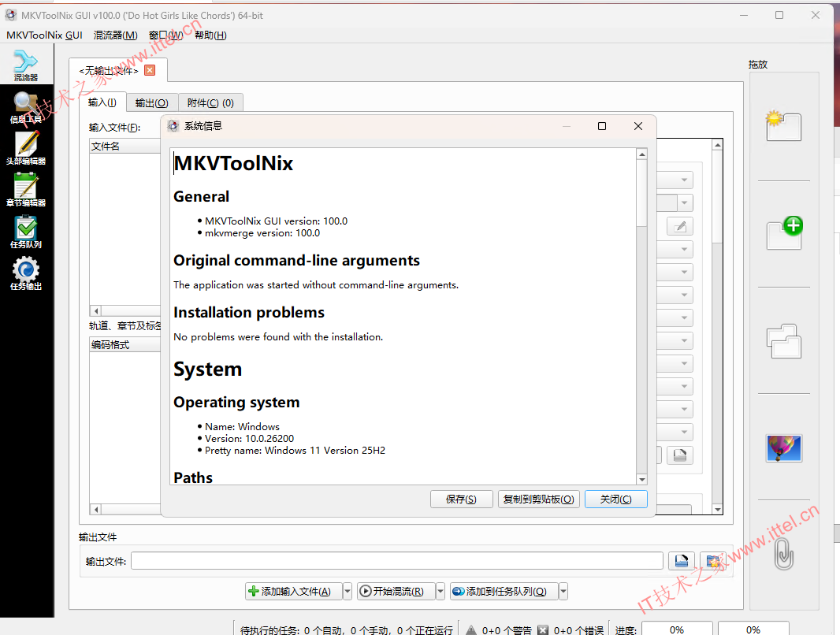840x635 pixels.
Task: Click the 0+0 个警告 status text
Action: 507,630
